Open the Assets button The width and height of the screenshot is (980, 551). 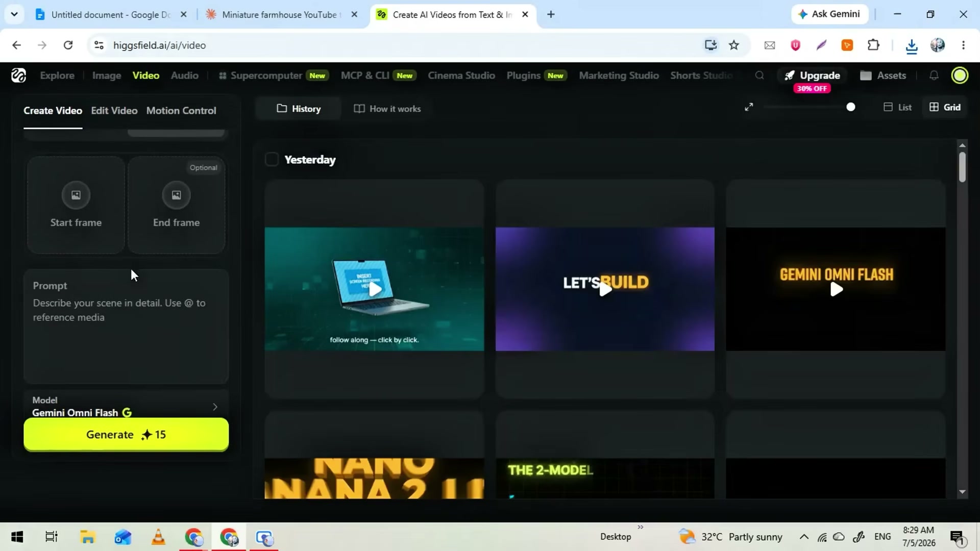[x=883, y=76]
